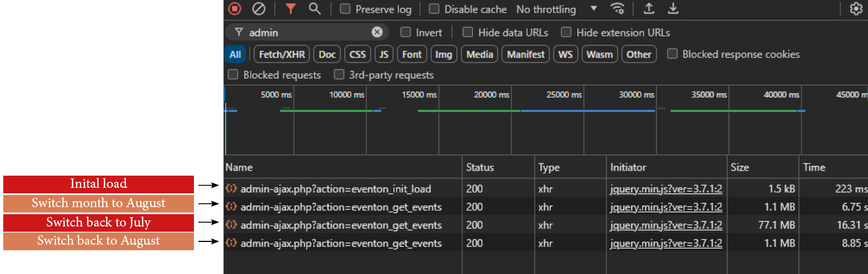Filter by Fetch/XHR requests

click(x=282, y=54)
